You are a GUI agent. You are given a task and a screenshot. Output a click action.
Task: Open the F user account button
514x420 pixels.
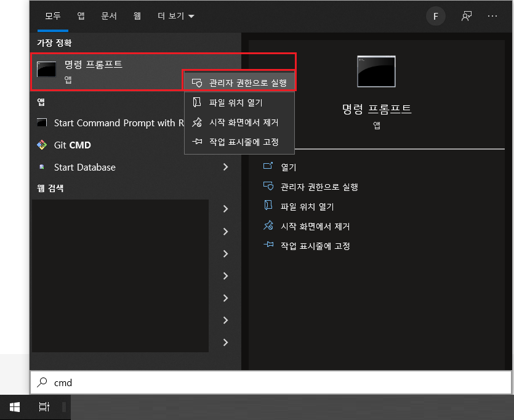pos(435,16)
